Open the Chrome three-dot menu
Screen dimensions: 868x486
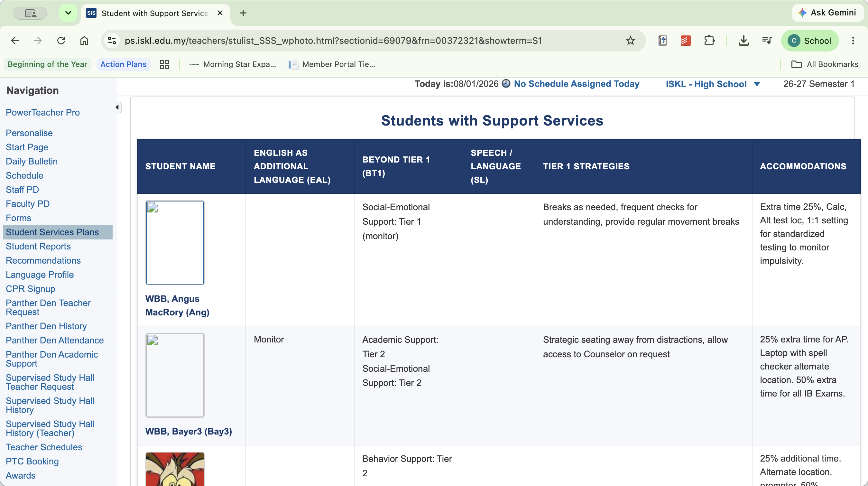coord(853,41)
